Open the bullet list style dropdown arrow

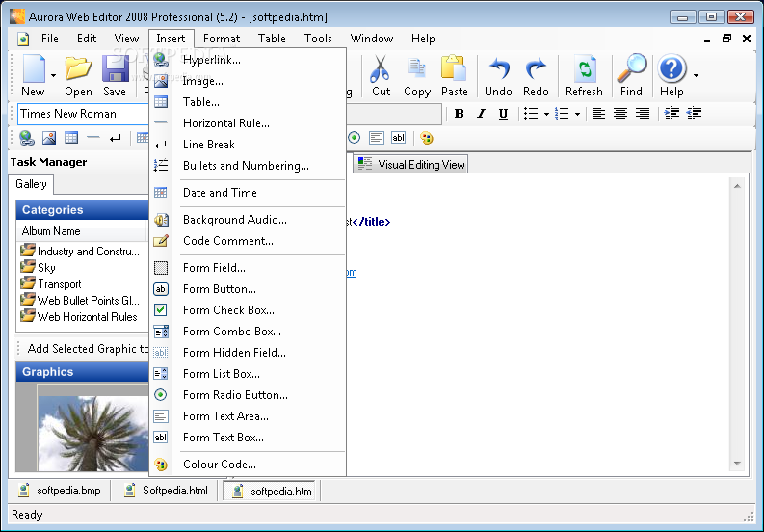pos(546,114)
